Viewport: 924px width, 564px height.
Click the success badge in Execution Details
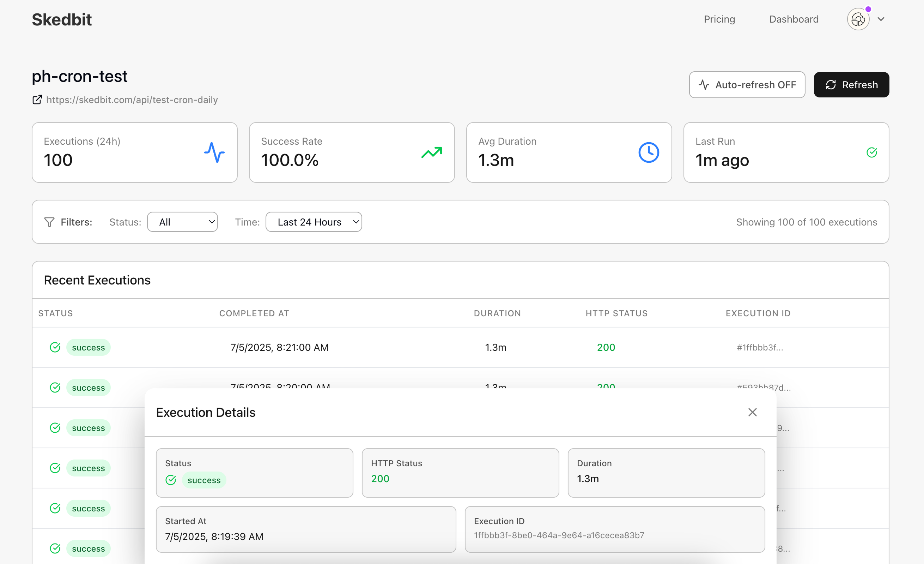(204, 480)
